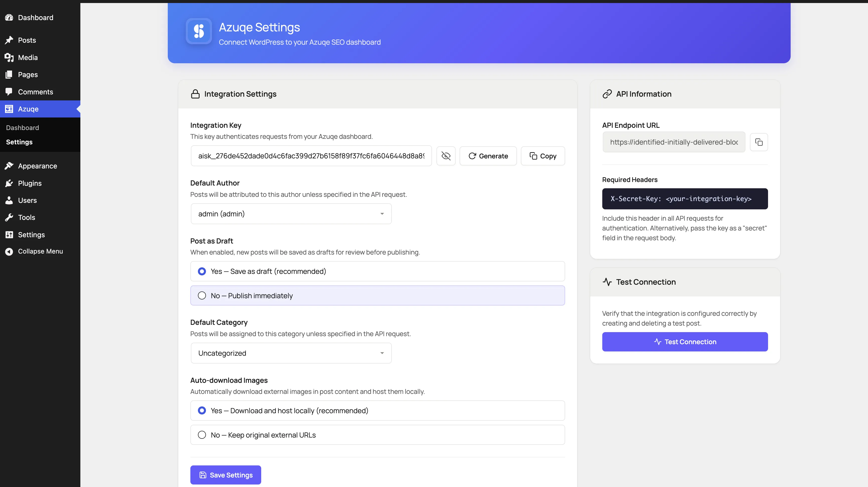The width and height of the screenshot is (868, 487).
Task: Click the Users person icon
Action: click(9, 200)
